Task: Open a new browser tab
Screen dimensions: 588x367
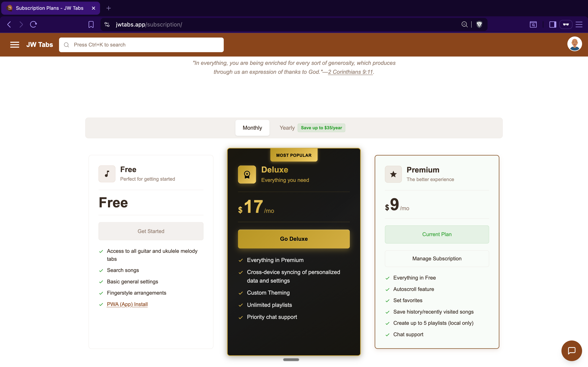Action: pos(108,8)
